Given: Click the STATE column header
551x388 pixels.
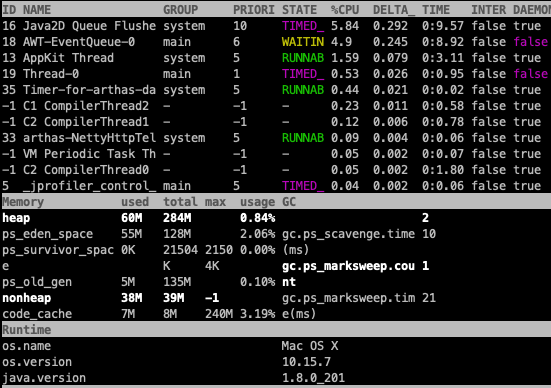Looking at the screenshot, I should tap(299, 10).
